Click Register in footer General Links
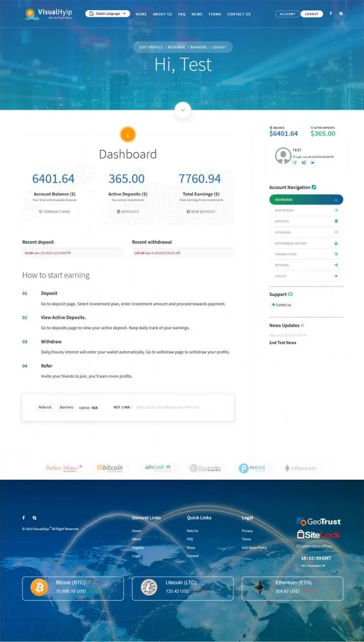 tap(138, 548)
